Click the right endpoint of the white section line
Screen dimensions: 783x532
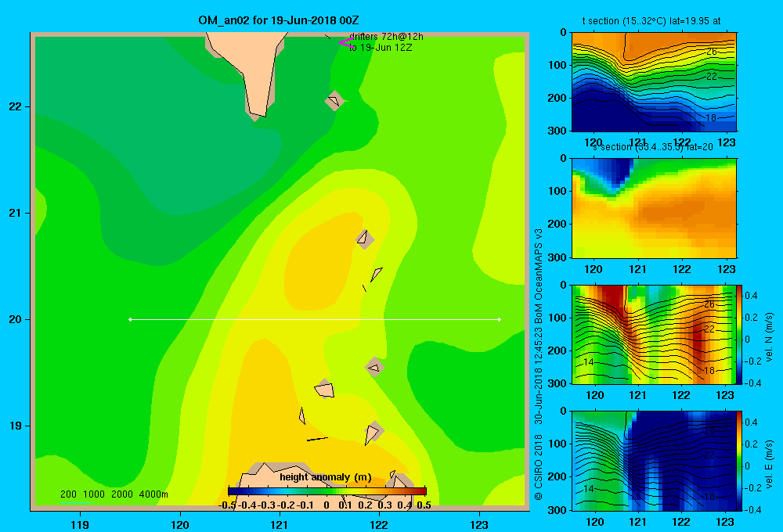coord(500,319)
